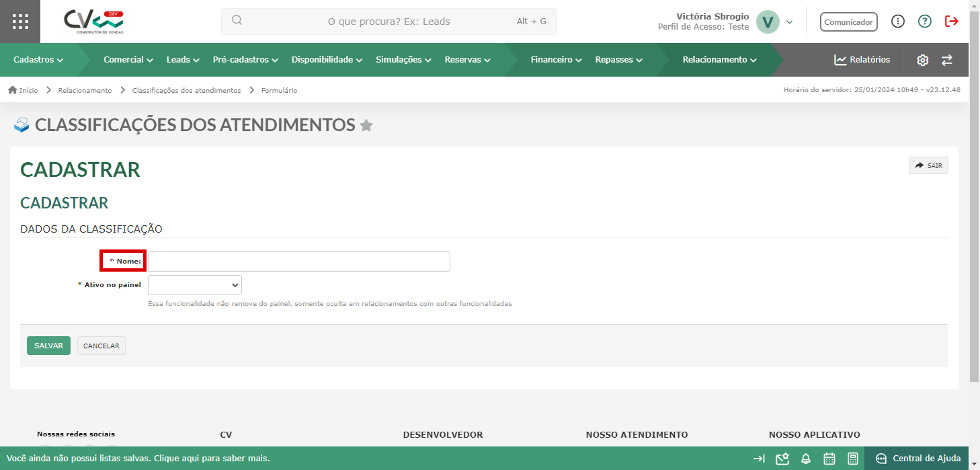Open Relatórios in the nav bar

tap(862, 60)
